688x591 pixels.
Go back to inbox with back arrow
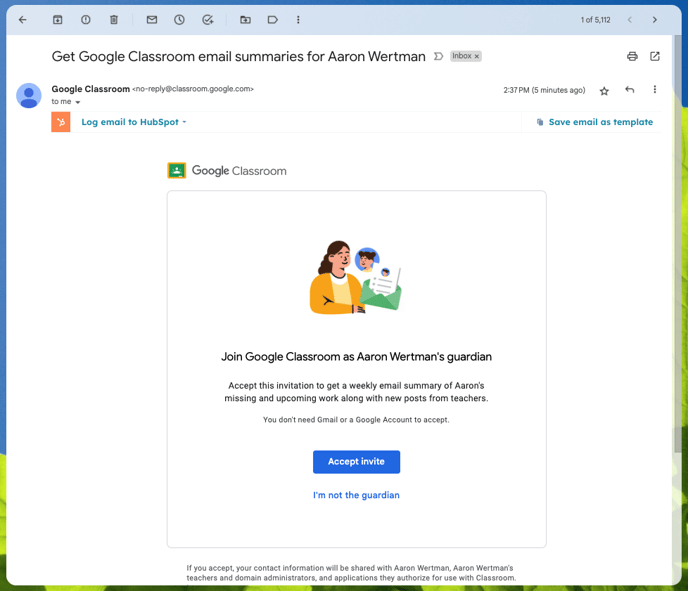click(x=23, y=20)
